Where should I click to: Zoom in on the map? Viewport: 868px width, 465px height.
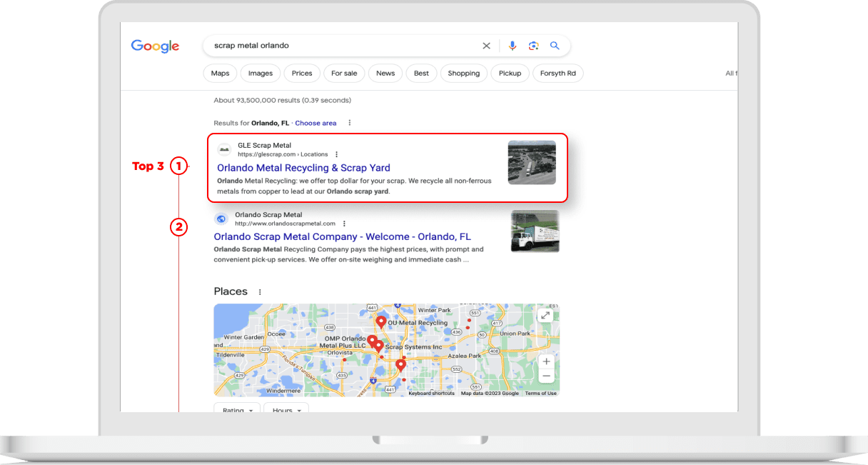tap(546, 361)
